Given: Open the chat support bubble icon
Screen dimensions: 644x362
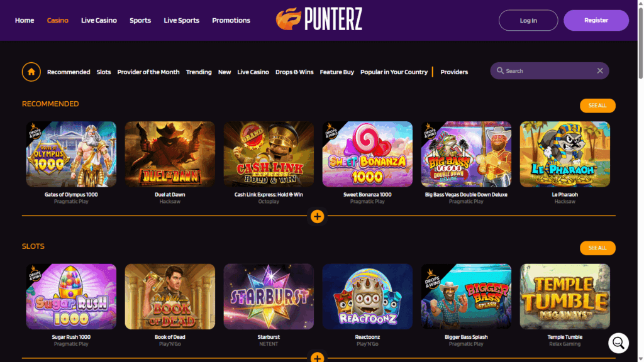Looking at the screenshot, I should 618,343.
